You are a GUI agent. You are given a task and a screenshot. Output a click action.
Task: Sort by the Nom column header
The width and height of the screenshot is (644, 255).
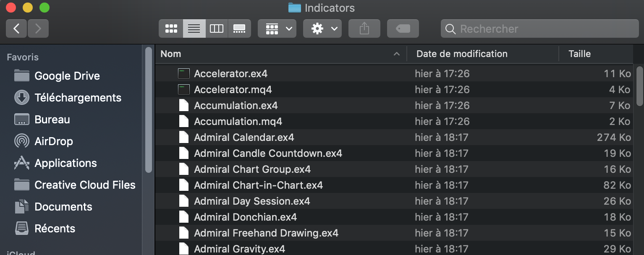click(281, 54)
